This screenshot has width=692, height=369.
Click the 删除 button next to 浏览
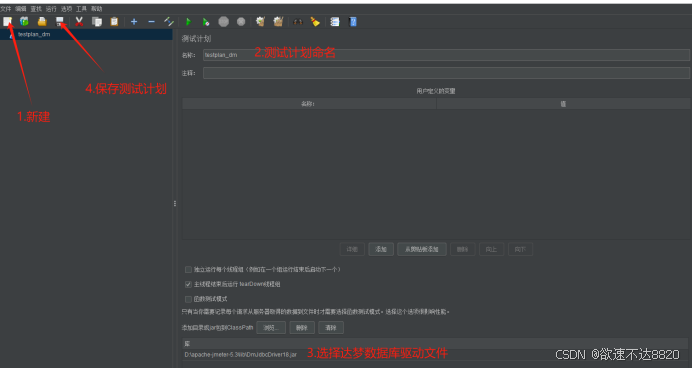coord(302,328)
